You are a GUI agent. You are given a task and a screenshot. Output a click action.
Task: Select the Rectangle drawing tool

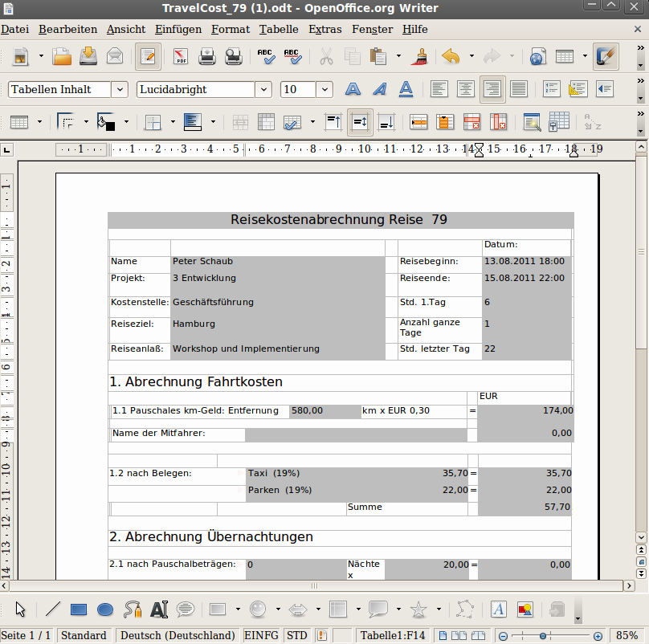pos(79,609)
